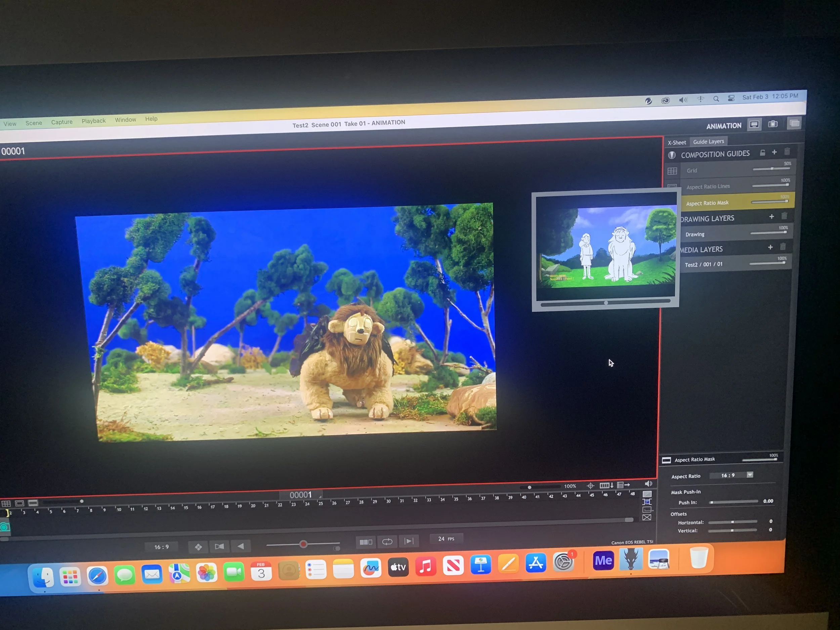
Task: Switch to the X-Sheet tab
Action: point(677,143)
